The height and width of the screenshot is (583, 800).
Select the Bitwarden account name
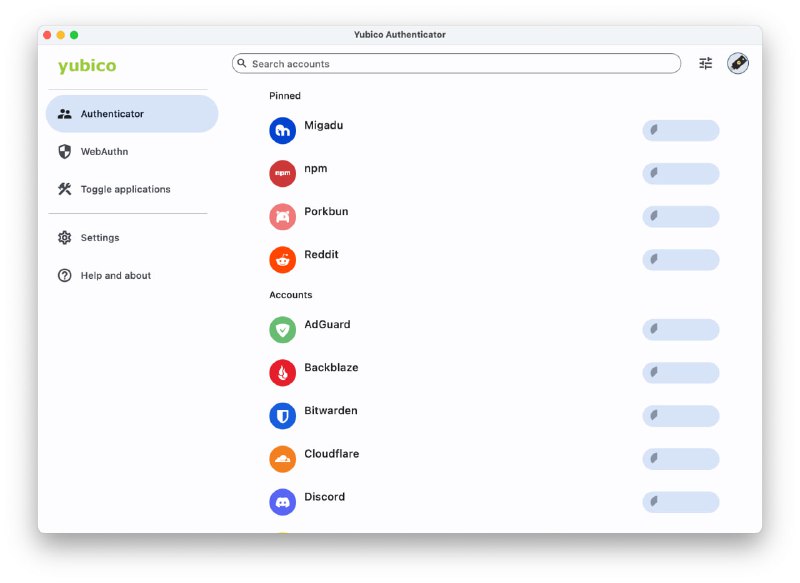click(x=331, y=411)
